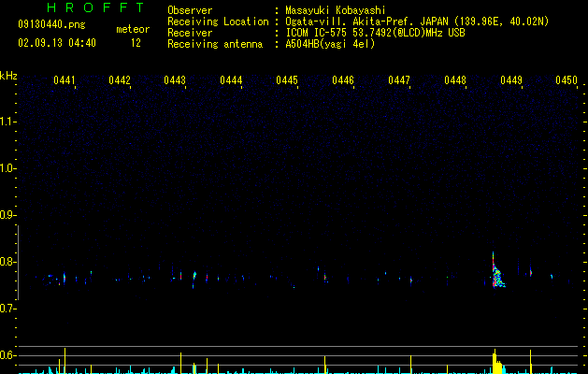This screenshot has width=588, height=374.
Task: Click the 0444 time marker
Action: point(231,80)
